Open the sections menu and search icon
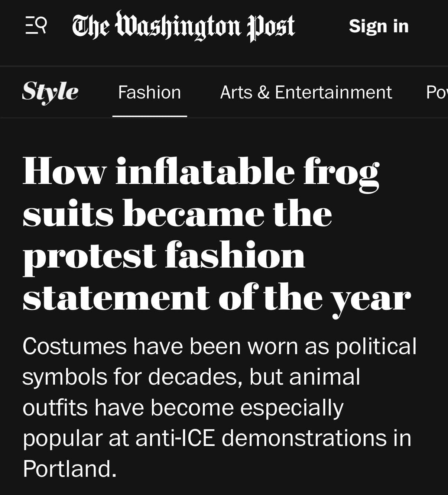Image resolution: width=448 pixels, height=495 pixels. pos(36,26)
